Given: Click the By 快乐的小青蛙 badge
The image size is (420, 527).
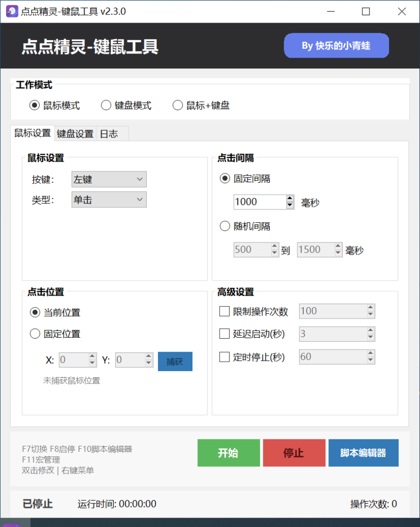Looking at the screenshot, I should click(336, 45).
